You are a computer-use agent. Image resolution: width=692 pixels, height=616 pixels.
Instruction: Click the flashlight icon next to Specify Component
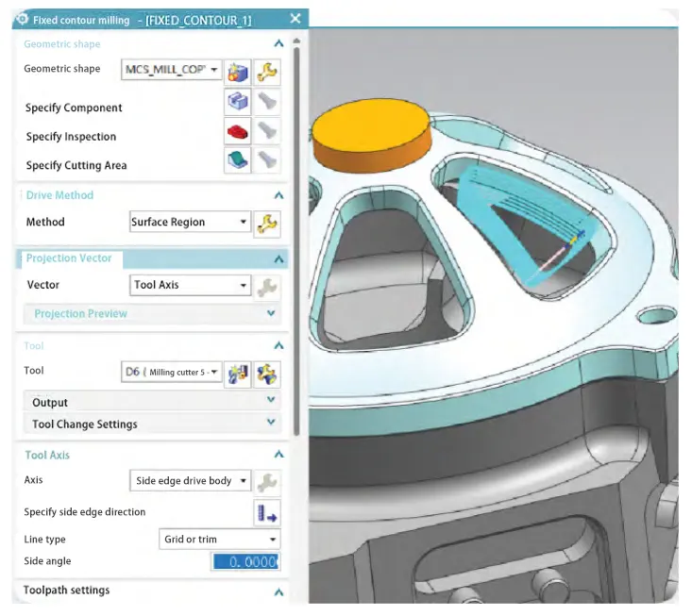[267, 102]
